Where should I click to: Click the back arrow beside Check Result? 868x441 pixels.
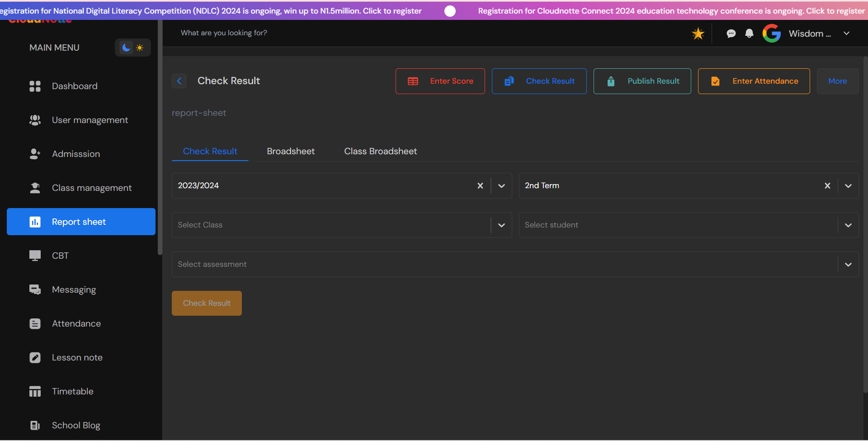pyautogui.click(x=179, y=81)
